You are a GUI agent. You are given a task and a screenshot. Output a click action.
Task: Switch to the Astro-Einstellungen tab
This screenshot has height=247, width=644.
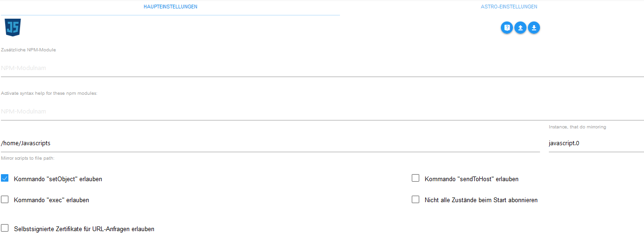coord(509,7)
